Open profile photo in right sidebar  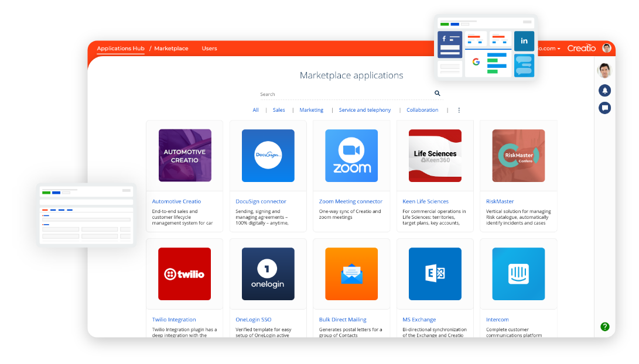tap(605, 71)
